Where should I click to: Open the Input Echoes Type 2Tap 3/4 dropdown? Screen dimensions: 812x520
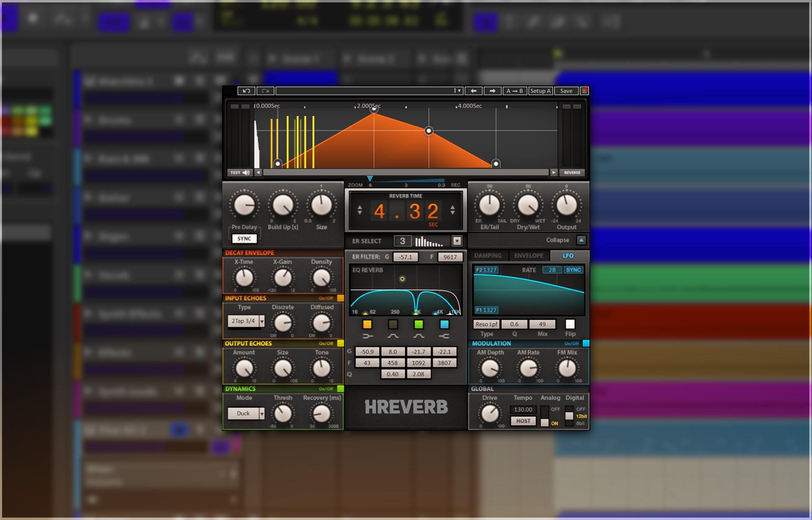246,321
